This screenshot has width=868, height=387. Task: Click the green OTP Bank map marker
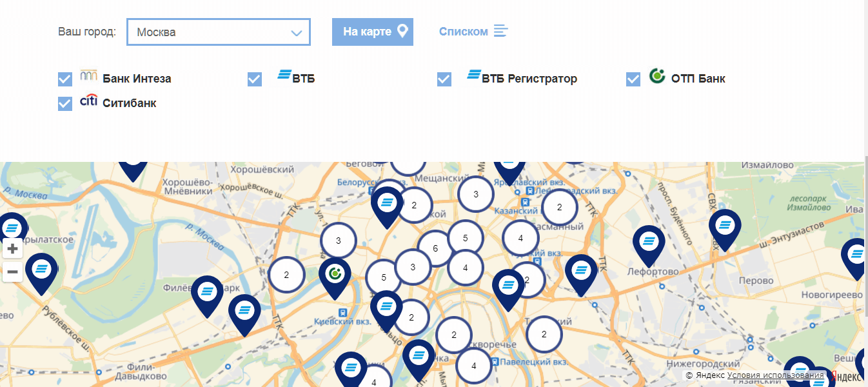click(335, 274)
